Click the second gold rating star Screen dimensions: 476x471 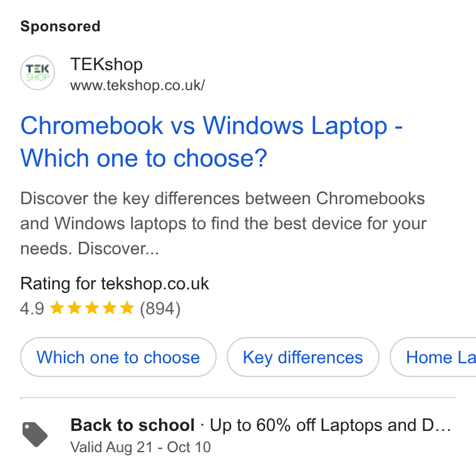[x=75, y=308]
